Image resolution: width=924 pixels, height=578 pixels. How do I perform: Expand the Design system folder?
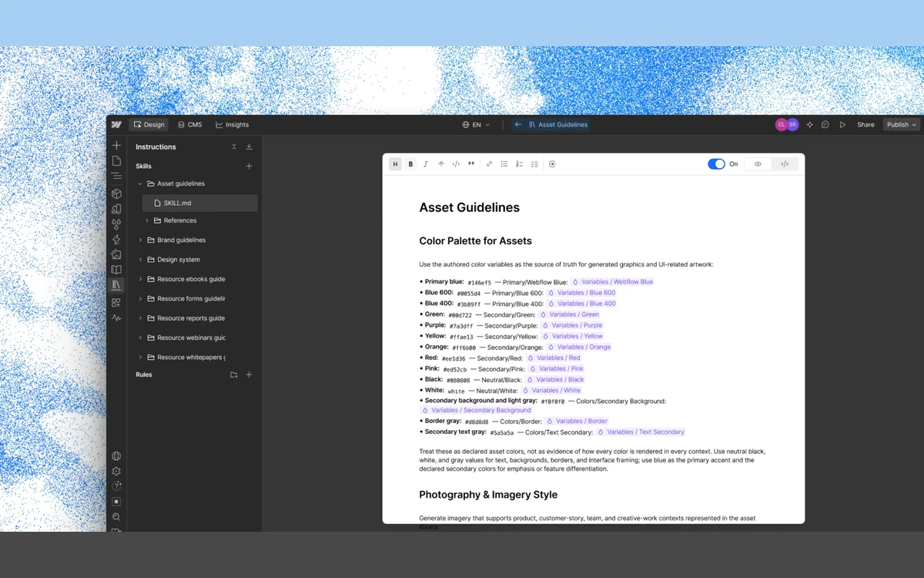click(x=140, y=260)
